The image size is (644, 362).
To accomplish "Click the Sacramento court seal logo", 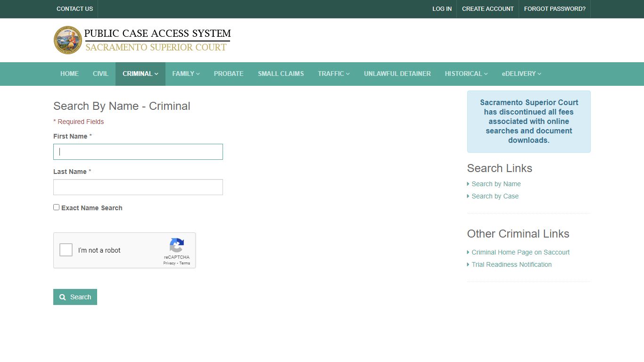I will click(x=68, y=40).
